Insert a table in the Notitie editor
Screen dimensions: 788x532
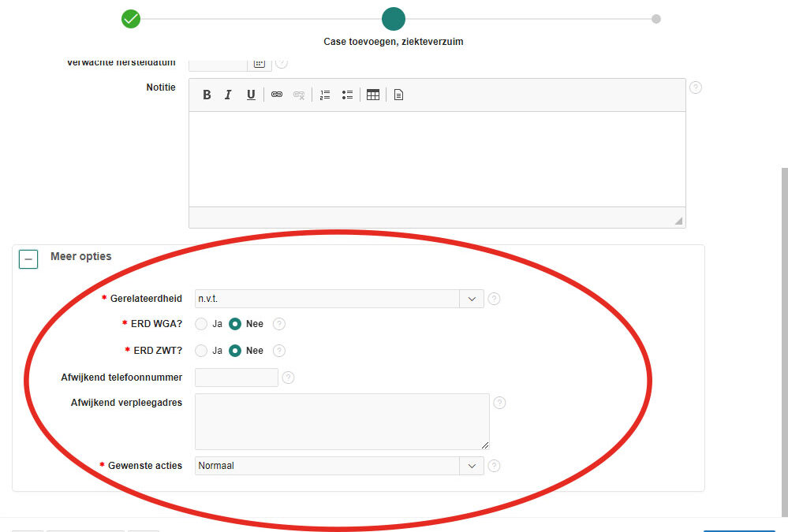point(373,95)
